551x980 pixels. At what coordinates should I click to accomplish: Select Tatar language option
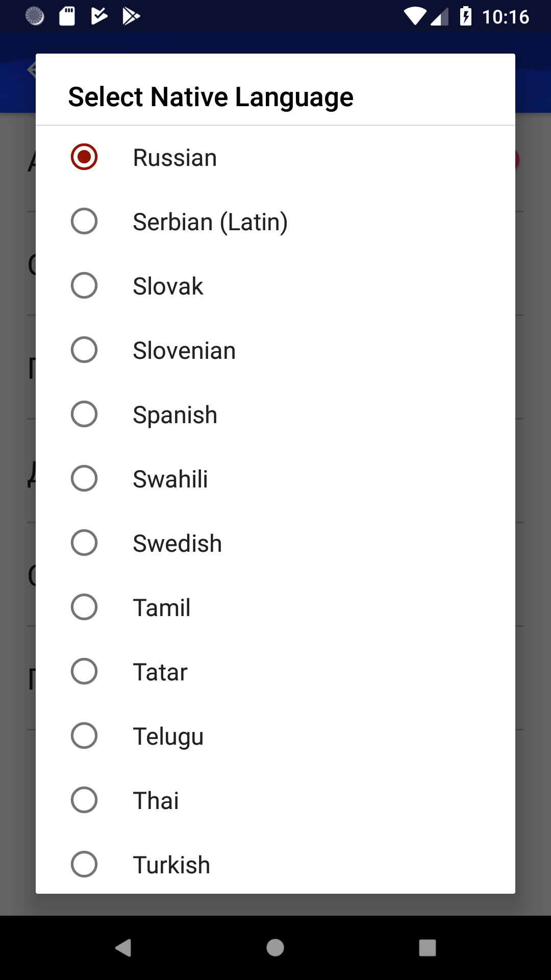[275, 672]
